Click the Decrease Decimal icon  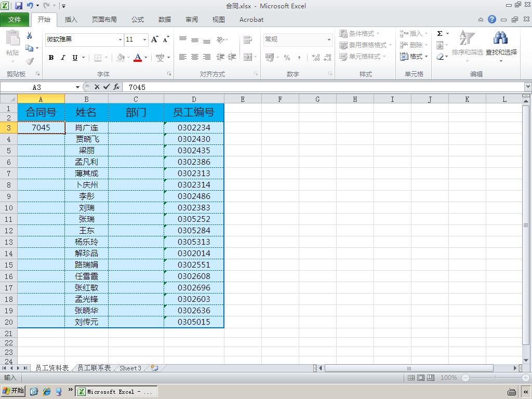click(x=327, y=57)
